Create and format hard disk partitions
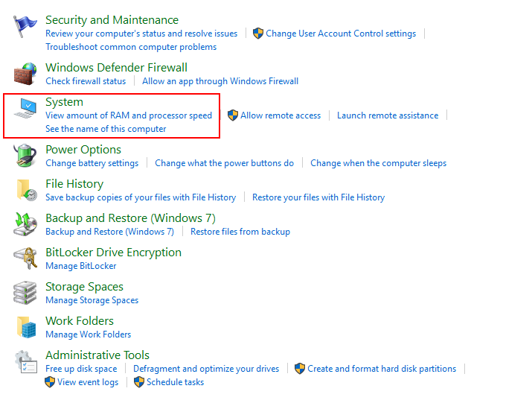 pyautogui.click(x=382, y=369)
